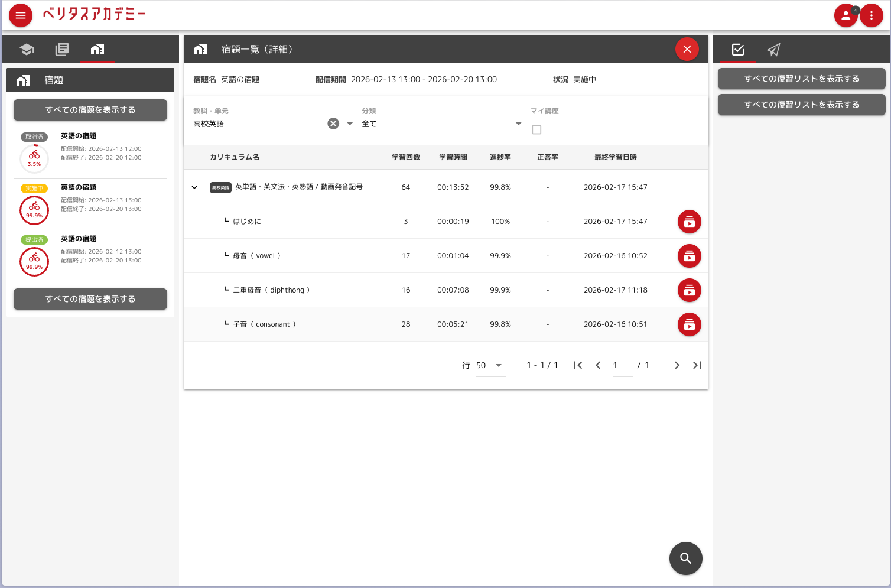Click the floating search magnifier button
The image size is (891, 588).
click(x=685, y=558)
